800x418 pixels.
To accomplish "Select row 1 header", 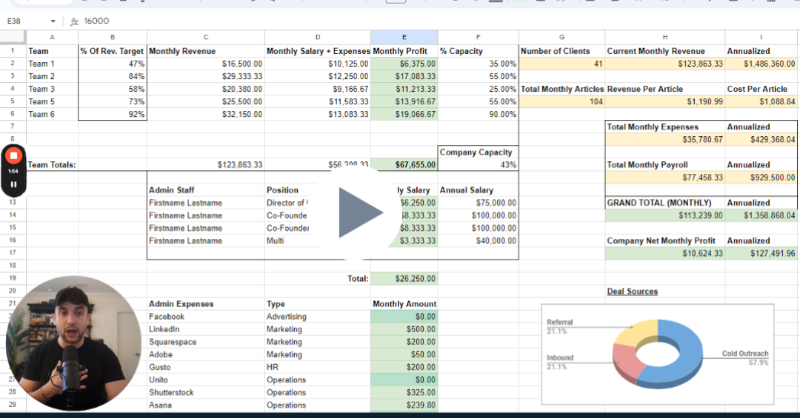I will 13,51.
